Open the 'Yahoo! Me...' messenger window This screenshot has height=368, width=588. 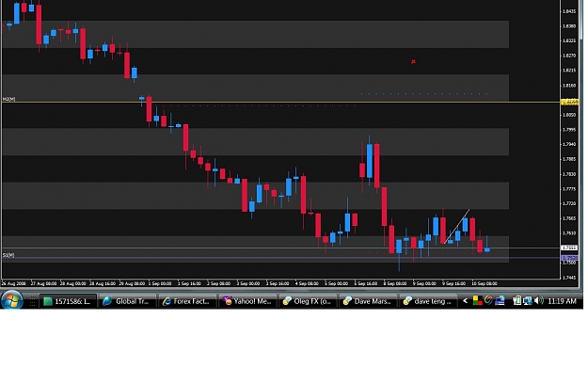coord(247,301)
